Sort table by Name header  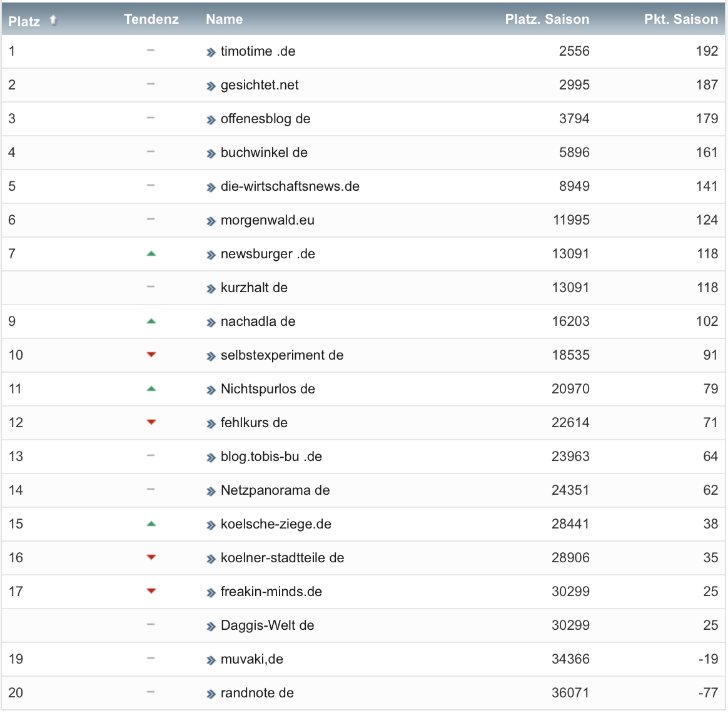tap(225, 19)
